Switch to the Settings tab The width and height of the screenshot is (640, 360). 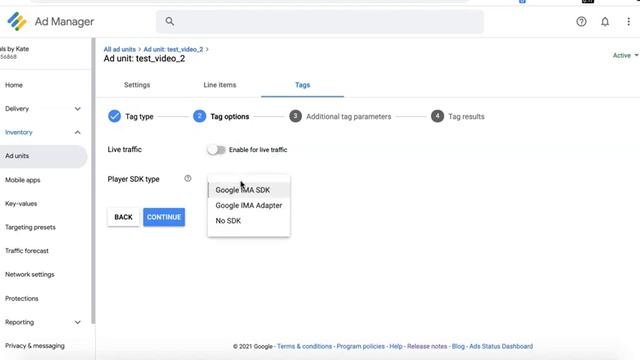tap(137, 85)
